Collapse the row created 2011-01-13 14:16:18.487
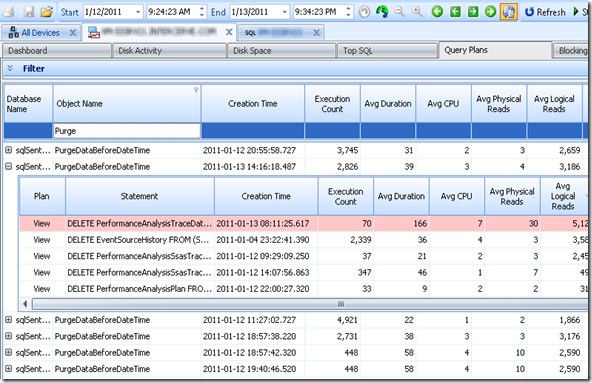The width and height of the screenshot is (592, 383). pyautogui.click(x=8, y=166)
